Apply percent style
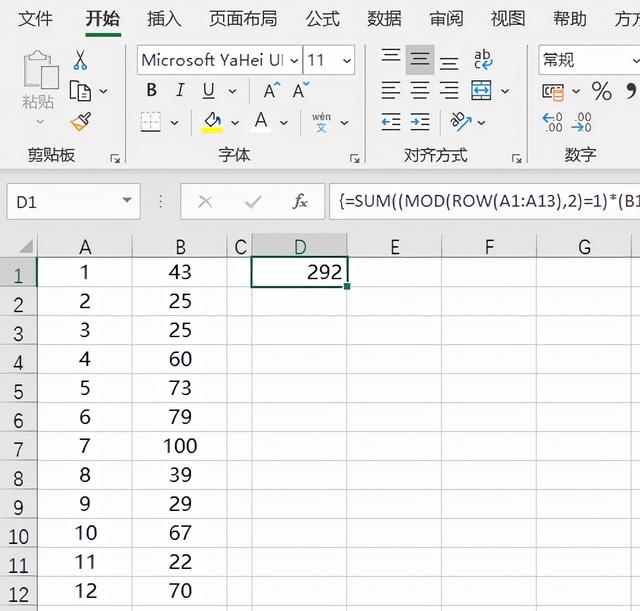 pos(602,91)
